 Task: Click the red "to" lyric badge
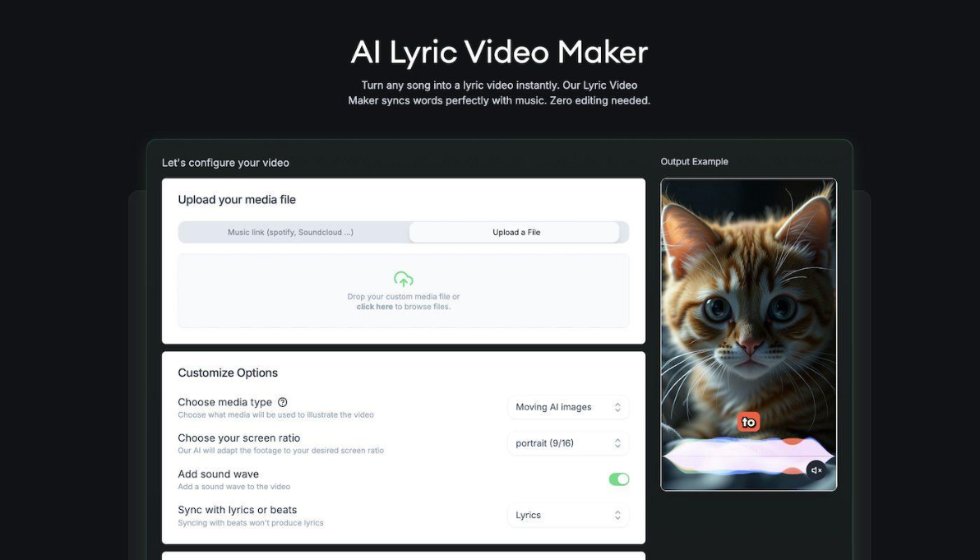[748, 422]
